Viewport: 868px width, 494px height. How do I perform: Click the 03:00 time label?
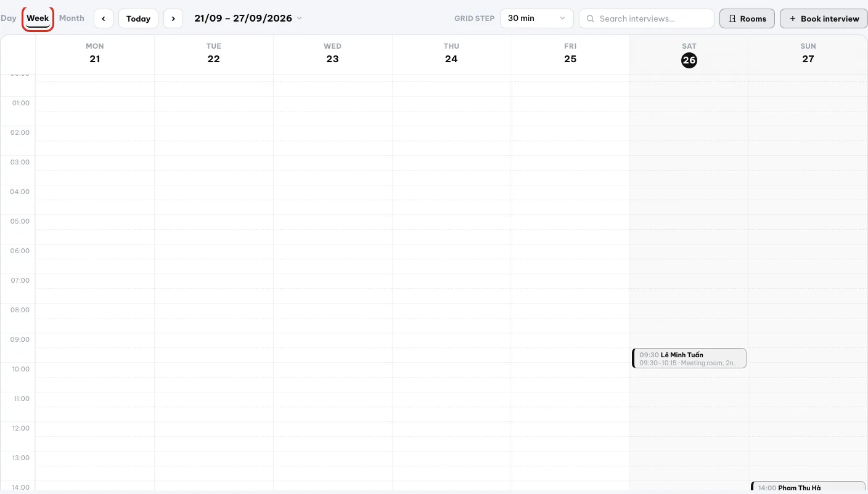pyautogui.click(x=21, y=162)
